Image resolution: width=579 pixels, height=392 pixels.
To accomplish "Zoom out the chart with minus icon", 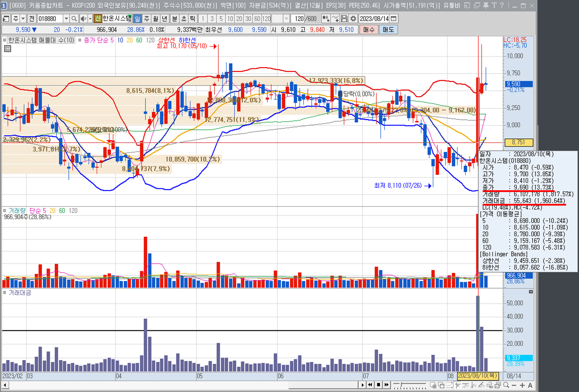I will point(514,385).
